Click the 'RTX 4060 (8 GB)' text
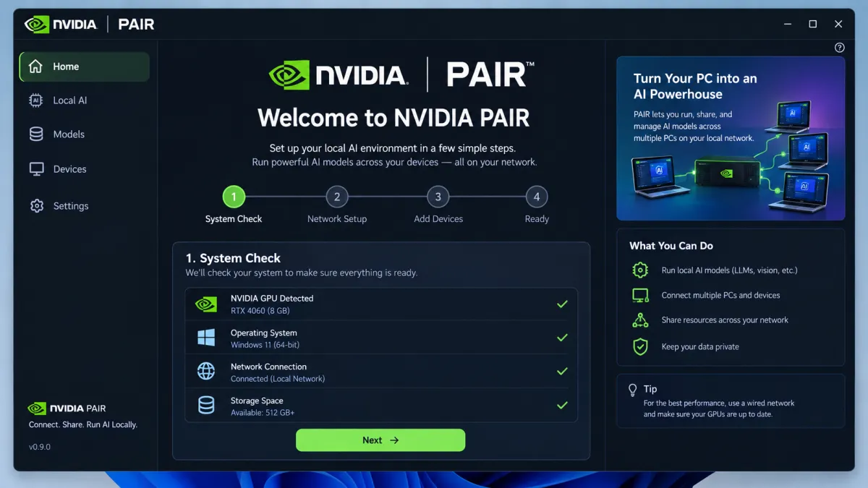Image resolution: width=868 pixels, height=488 pixels. (x=260, y=311)
